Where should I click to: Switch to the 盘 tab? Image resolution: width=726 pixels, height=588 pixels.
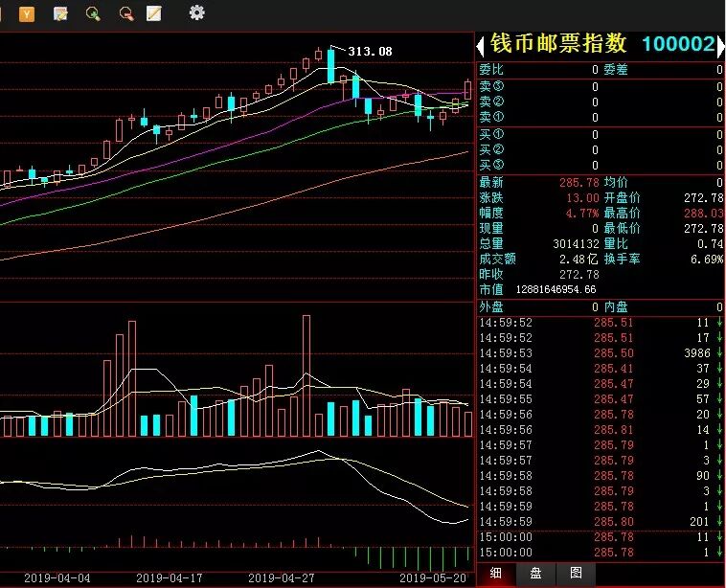(535, 574)
